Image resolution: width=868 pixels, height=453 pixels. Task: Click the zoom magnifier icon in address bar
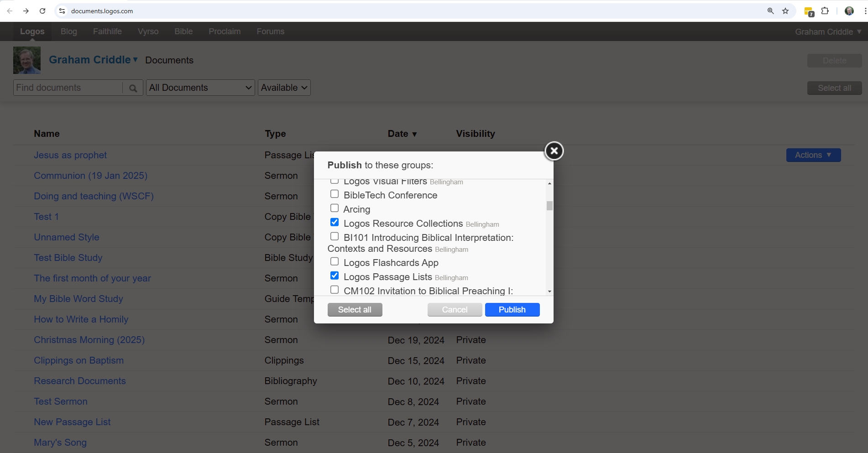(770, 11)
